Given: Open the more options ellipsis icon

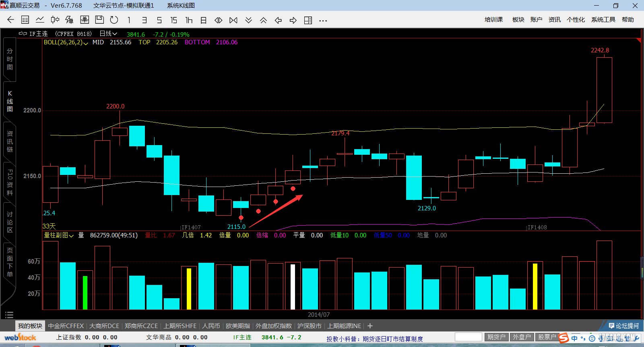Looking at the screenshot, I should [x=323, y=21].
